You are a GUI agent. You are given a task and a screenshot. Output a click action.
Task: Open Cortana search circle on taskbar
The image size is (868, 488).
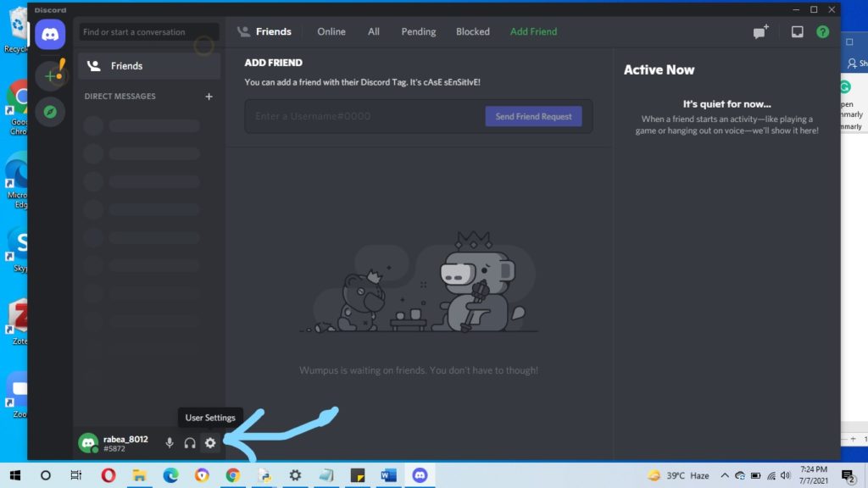46,475
